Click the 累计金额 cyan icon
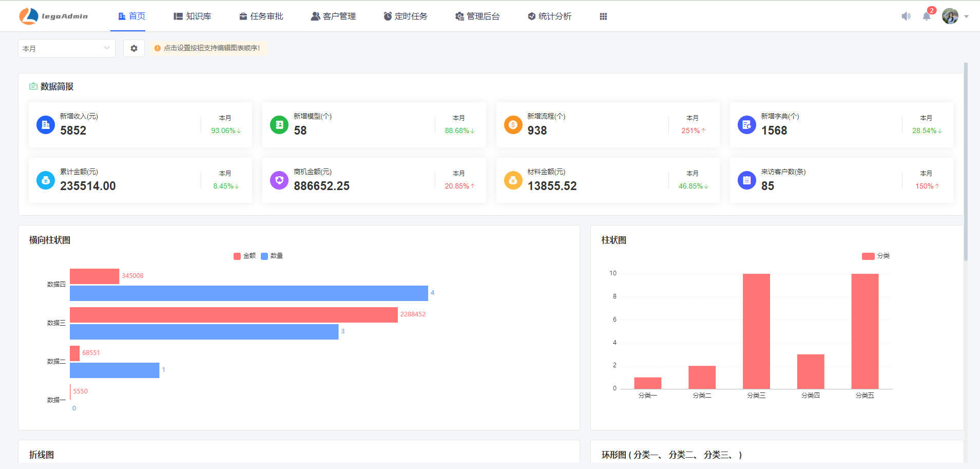980x469 pixels. click(46, 180)
